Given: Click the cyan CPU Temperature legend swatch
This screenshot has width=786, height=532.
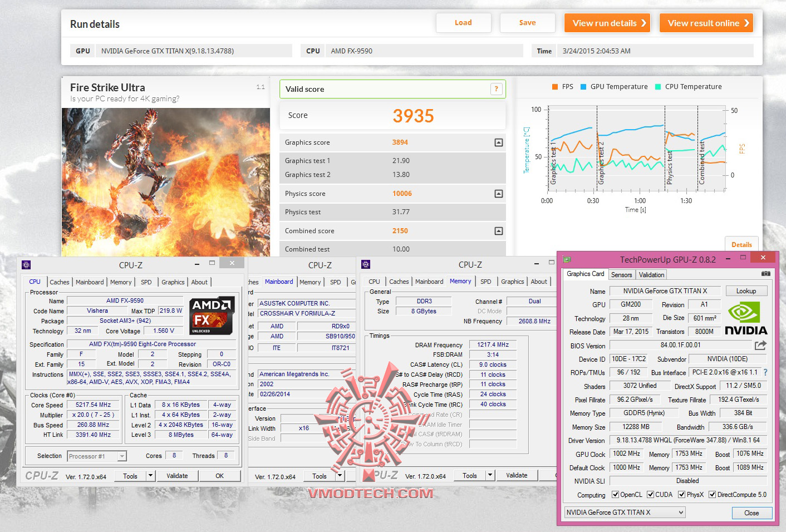Looking at the screenshot, I should click(658, 87).
